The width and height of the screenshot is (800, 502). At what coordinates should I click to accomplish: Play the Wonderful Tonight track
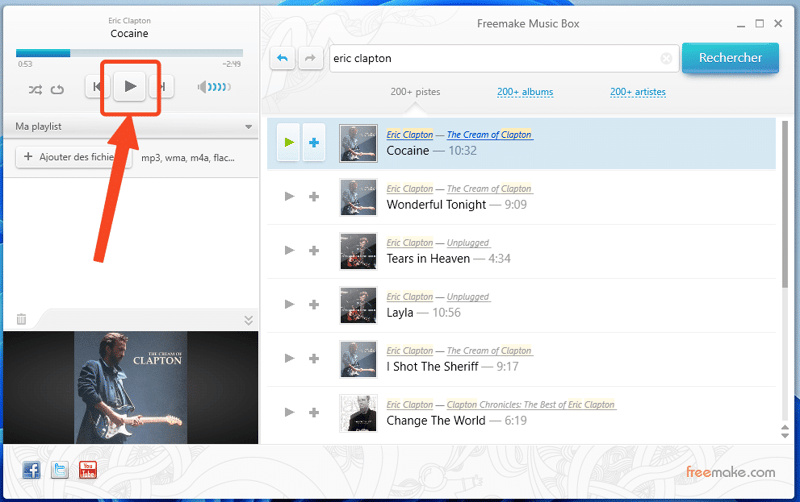click(289, 197)
